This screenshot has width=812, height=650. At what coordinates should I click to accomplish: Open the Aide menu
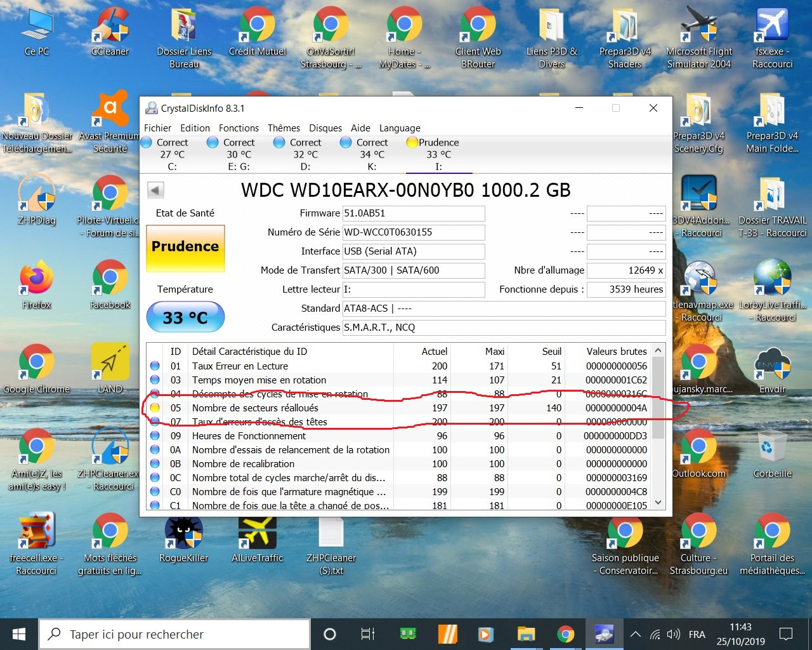point(360,128)
